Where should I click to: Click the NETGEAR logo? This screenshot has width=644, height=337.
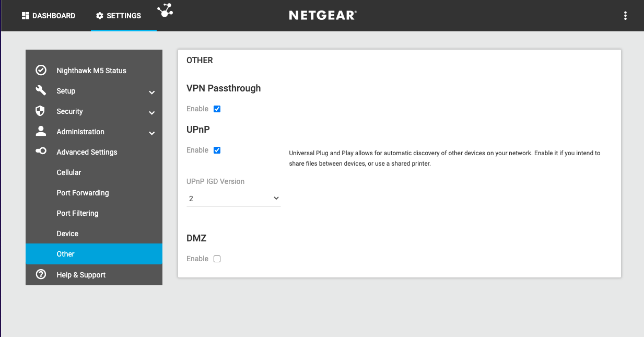click(x=322, y=16)
